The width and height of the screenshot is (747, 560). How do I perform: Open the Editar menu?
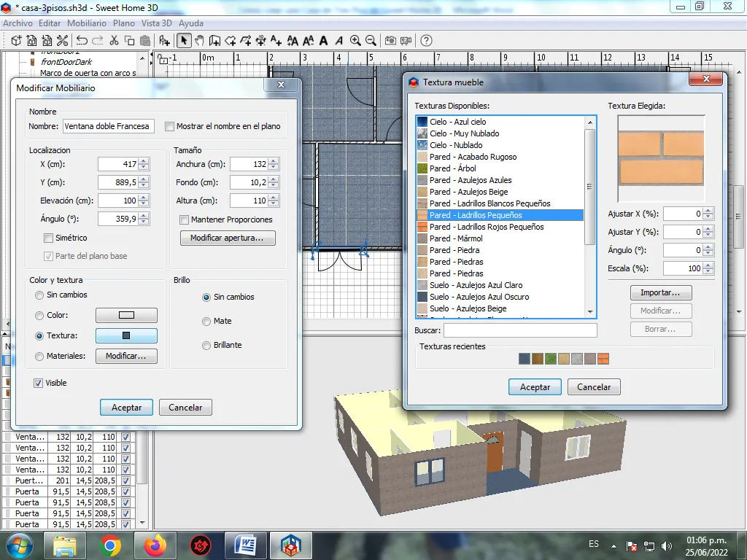point(50,23)
